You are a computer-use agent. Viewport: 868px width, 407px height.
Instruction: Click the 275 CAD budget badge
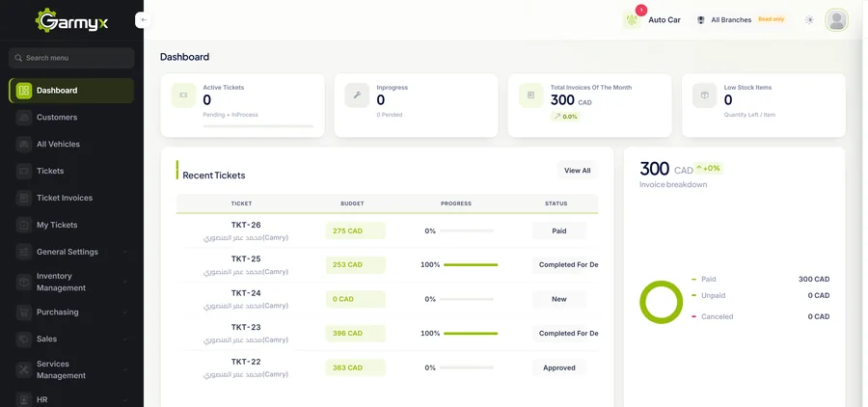click(x=355, y=231)
